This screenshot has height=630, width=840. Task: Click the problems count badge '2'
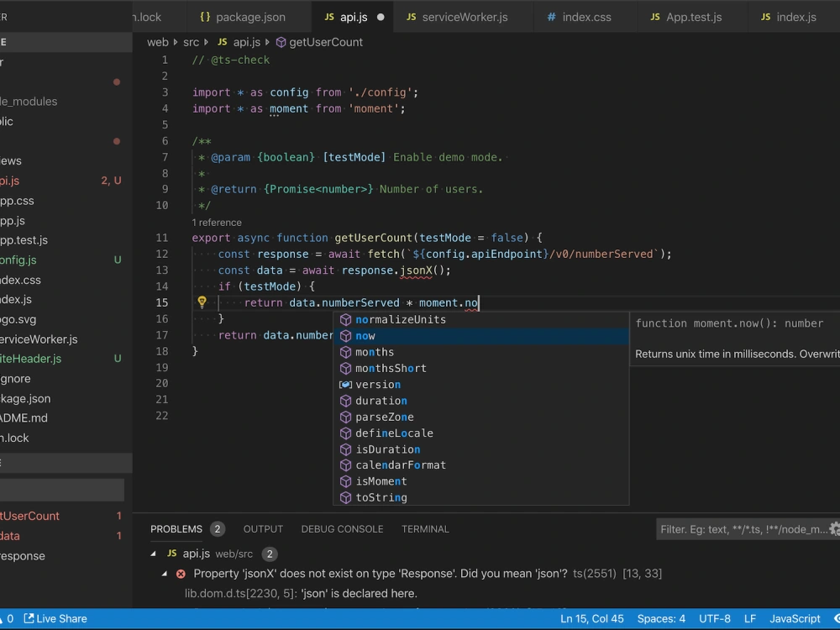(217, 529)
